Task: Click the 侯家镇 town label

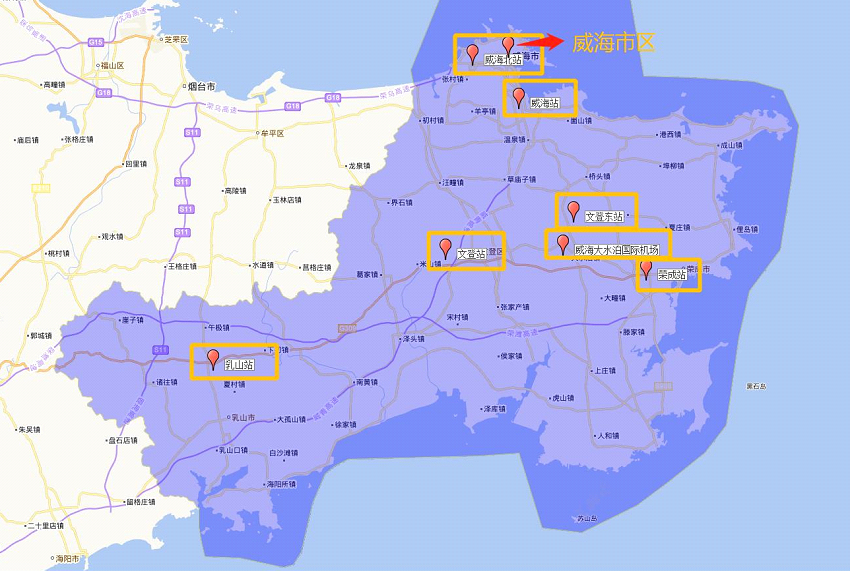Action: pyautogui.click(x=511, y=356)
